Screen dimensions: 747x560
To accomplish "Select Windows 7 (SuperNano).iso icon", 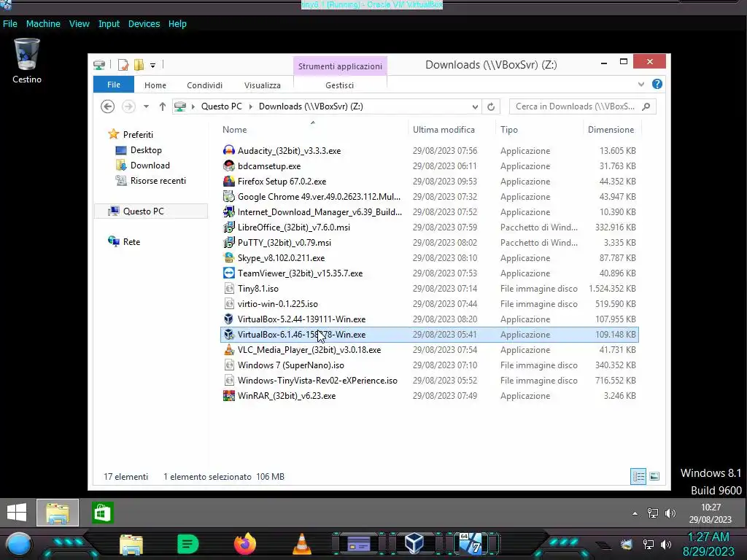I will click(228, 365).
